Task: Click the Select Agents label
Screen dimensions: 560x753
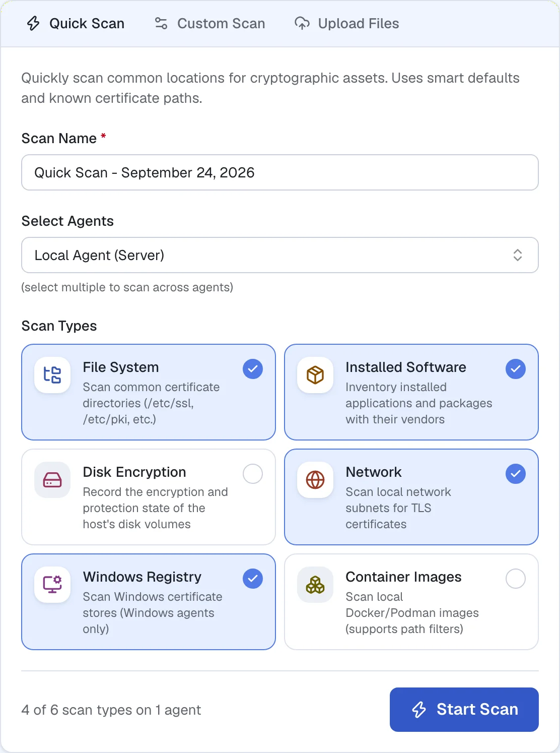Action: (68, 221)
